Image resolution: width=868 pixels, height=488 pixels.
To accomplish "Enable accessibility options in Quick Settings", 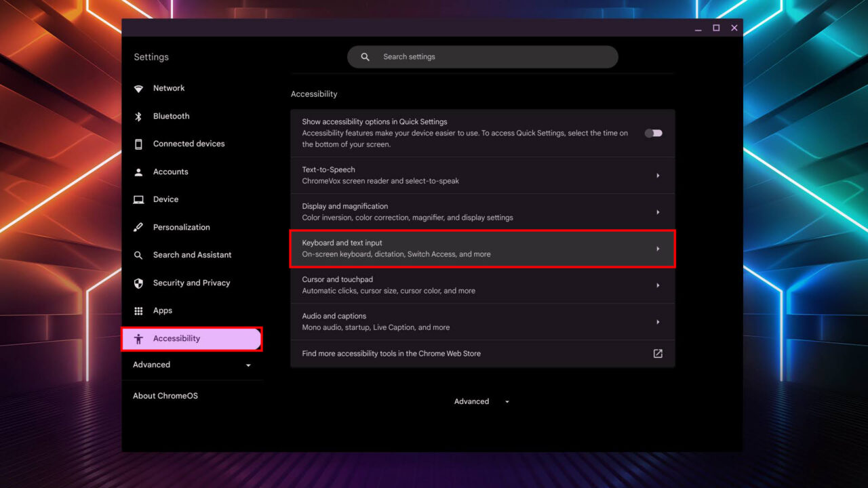I will (652, 133).
